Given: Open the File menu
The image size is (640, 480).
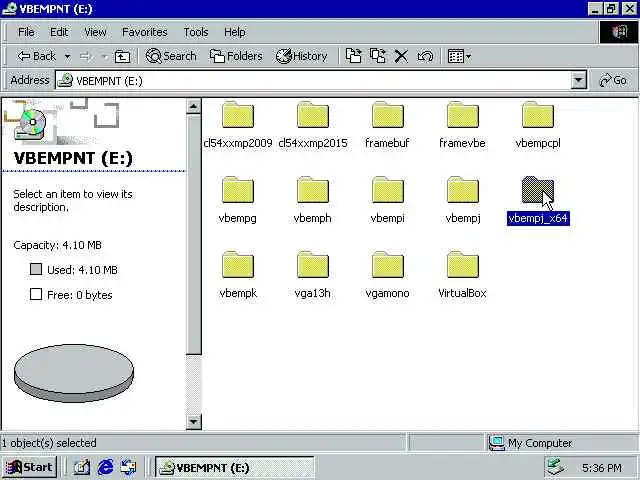Looking at the screenshot, I should [x=26, y=32].
